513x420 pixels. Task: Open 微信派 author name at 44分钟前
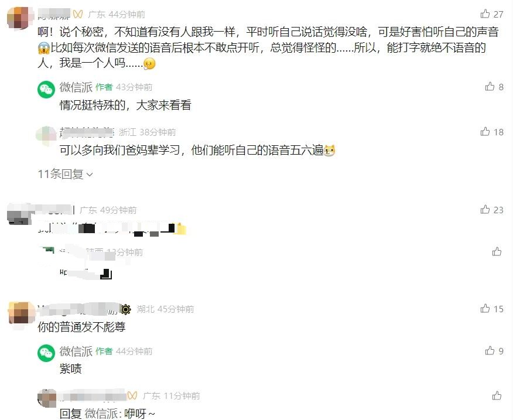pos(76,351)
